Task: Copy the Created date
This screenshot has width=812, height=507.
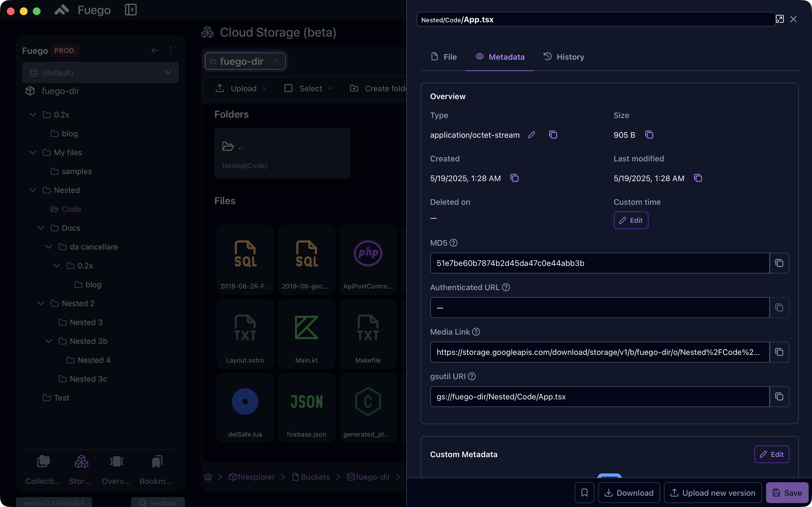Action: [514, 178]
